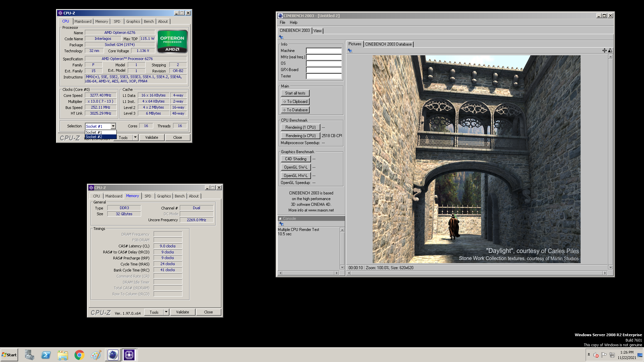The image size is (644, 362).
Task: Switch to CINEBENCH taskbar icon
Action: (x=113, y=355)
